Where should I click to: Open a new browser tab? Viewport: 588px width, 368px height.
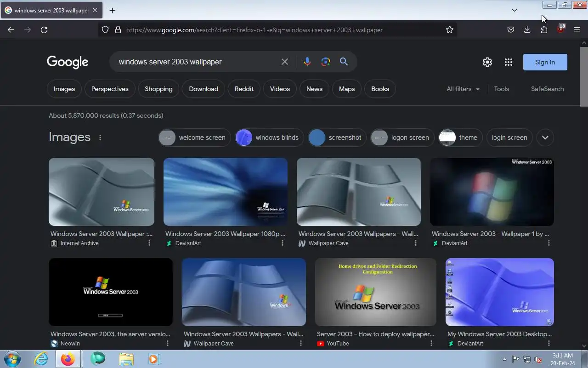112,10
